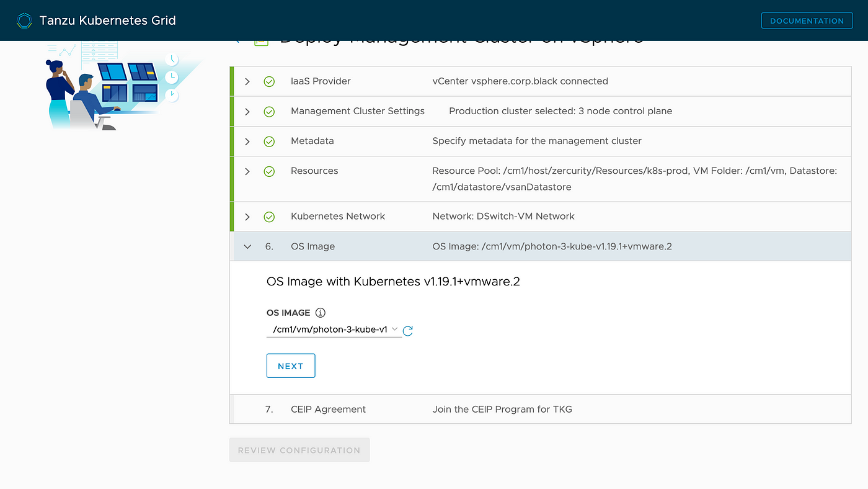Select the Metadata step title
Screen dimensions: 868x489
pos(312,141)
